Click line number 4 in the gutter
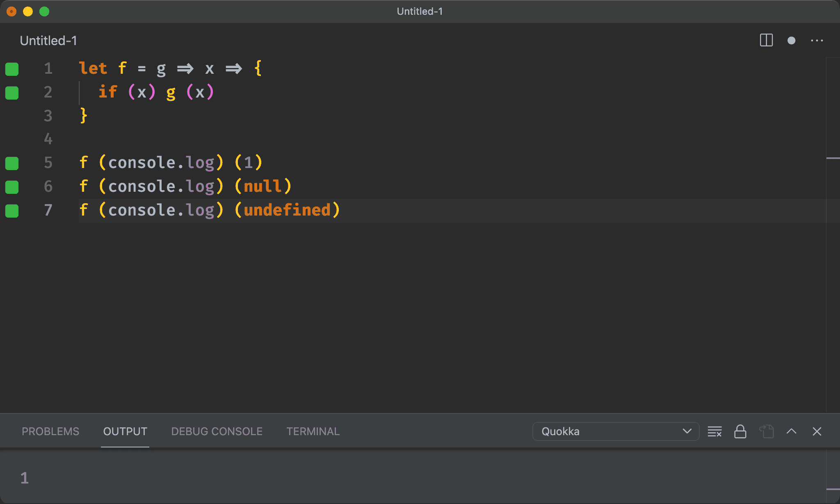The width and height of the screenshot is (840, 504). point(48,139)
